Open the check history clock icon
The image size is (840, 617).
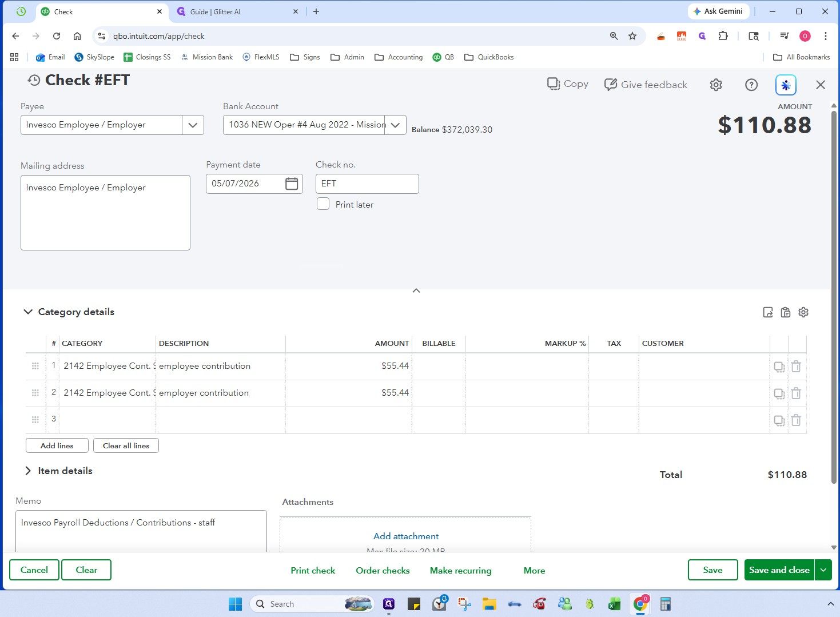tap(34, 81)
